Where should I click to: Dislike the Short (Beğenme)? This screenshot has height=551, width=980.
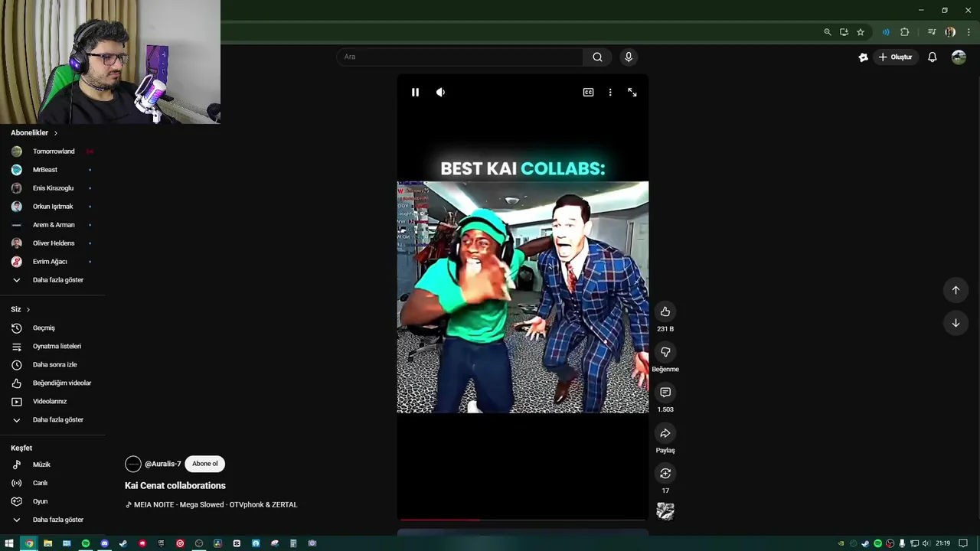(665, 352)
